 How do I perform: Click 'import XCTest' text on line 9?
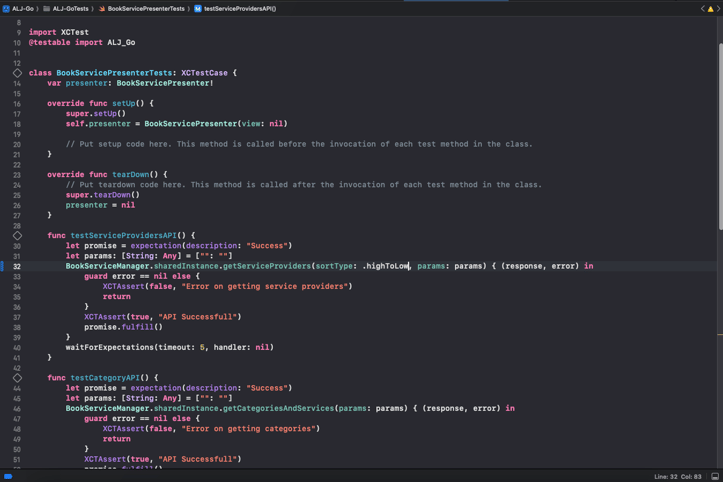pos(59,32)
